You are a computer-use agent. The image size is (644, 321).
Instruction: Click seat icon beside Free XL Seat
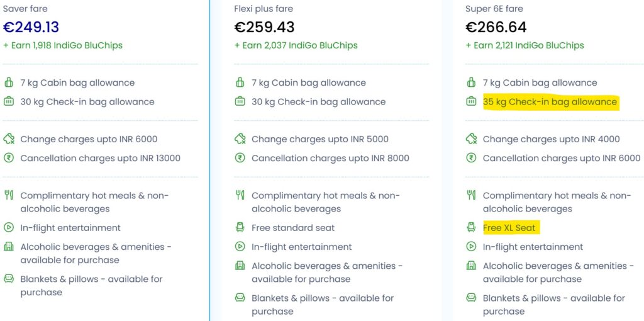pyautogui.click(x=471, y=227)
